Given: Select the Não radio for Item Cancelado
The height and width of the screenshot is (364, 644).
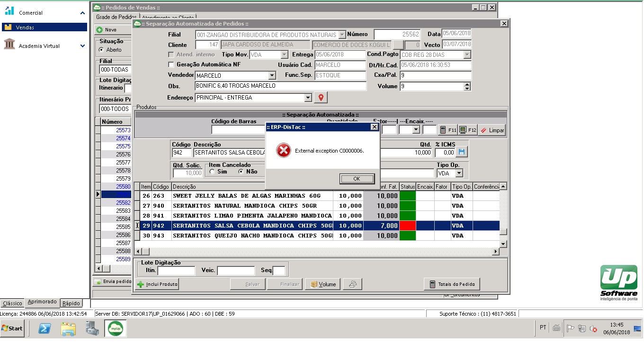Looking at the screenshot, I should pyautogui.click(x=241, y=172).
